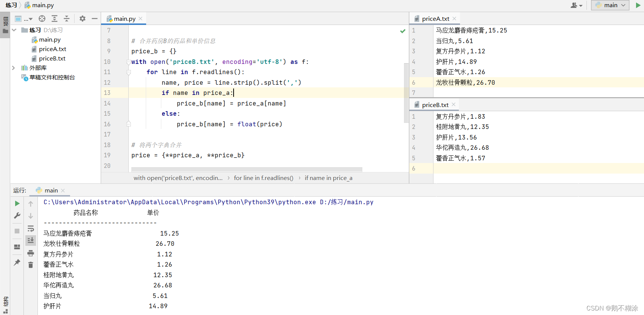Viewport: 644px width, 315px height.
Task: Close the main.py editor tab
Action: tap(140, 19)
